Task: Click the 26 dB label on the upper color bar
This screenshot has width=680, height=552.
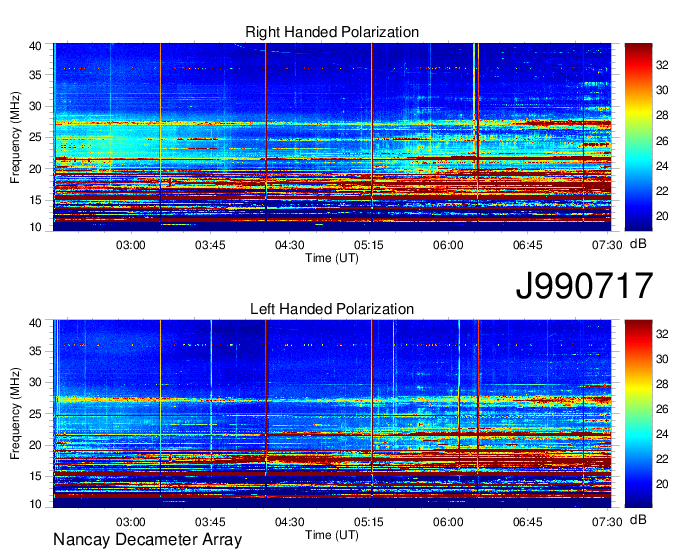Action: (662, 141)
